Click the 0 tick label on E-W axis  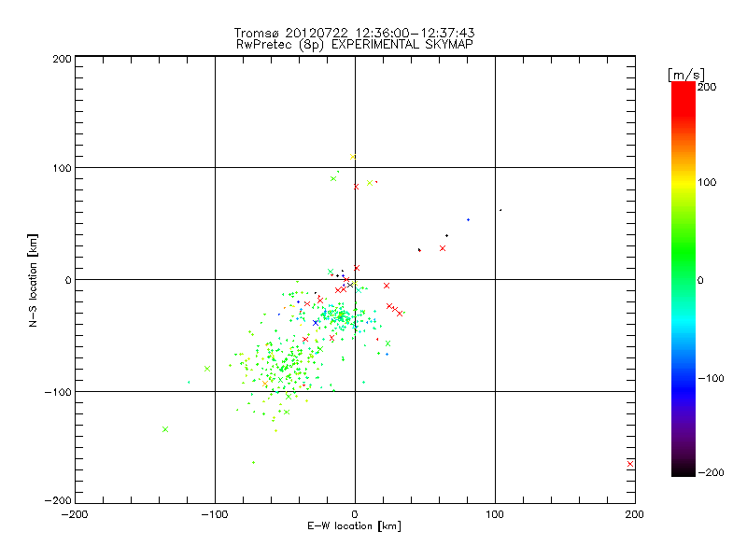(x=355, y=514)
